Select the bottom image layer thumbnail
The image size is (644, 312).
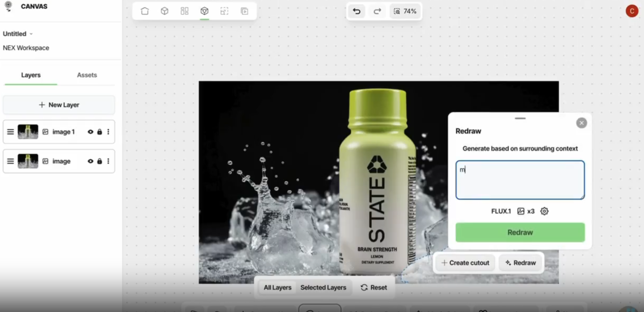28,161
